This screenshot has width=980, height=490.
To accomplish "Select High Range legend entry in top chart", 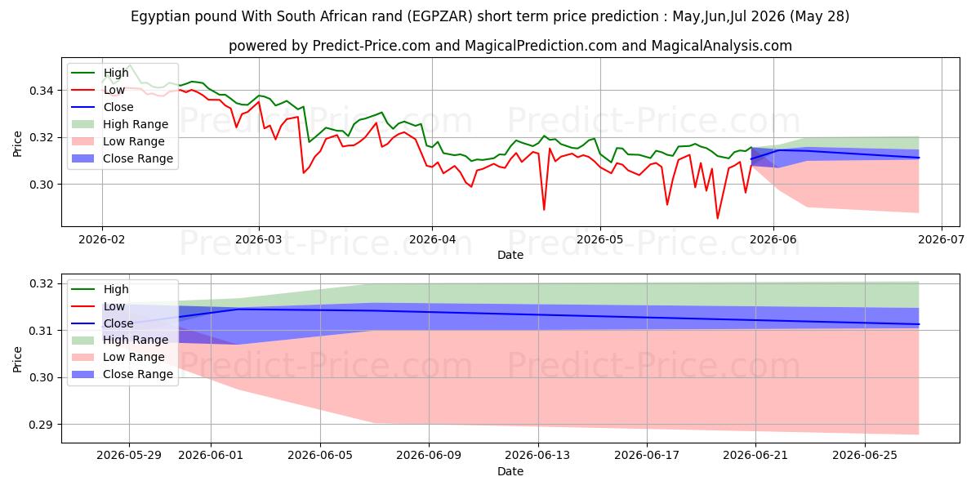I will click(x=120, y=124).
